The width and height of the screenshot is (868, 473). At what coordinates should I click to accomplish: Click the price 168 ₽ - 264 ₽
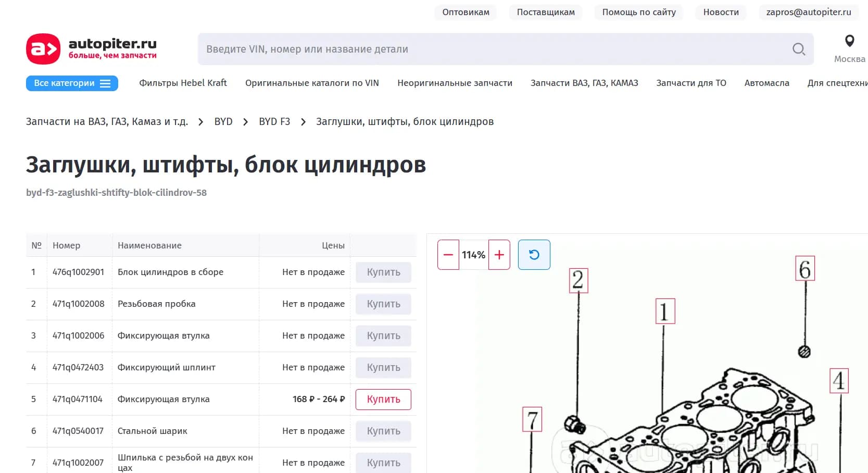click(x=319, y=399)
